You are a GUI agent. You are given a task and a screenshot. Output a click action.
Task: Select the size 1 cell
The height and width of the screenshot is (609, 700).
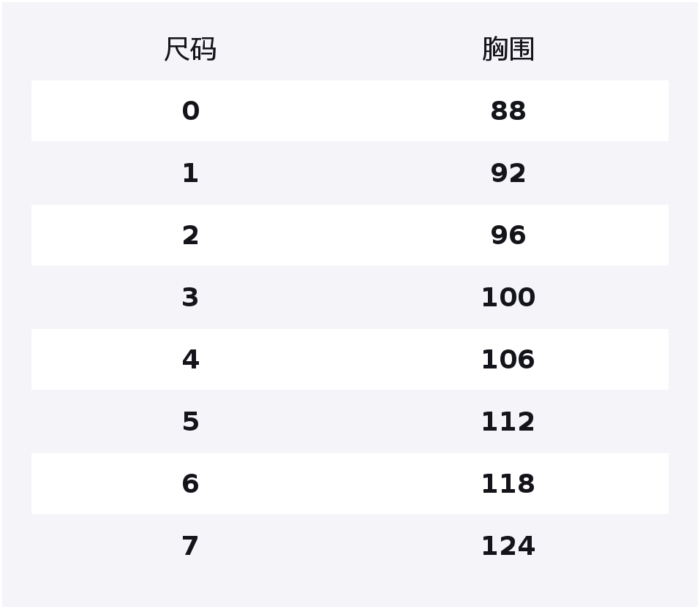(190, 173)
